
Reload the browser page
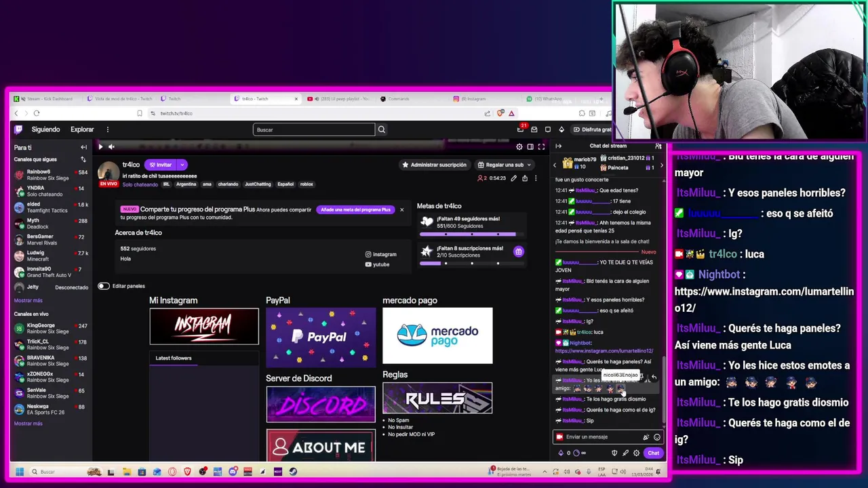coord(37,113)
